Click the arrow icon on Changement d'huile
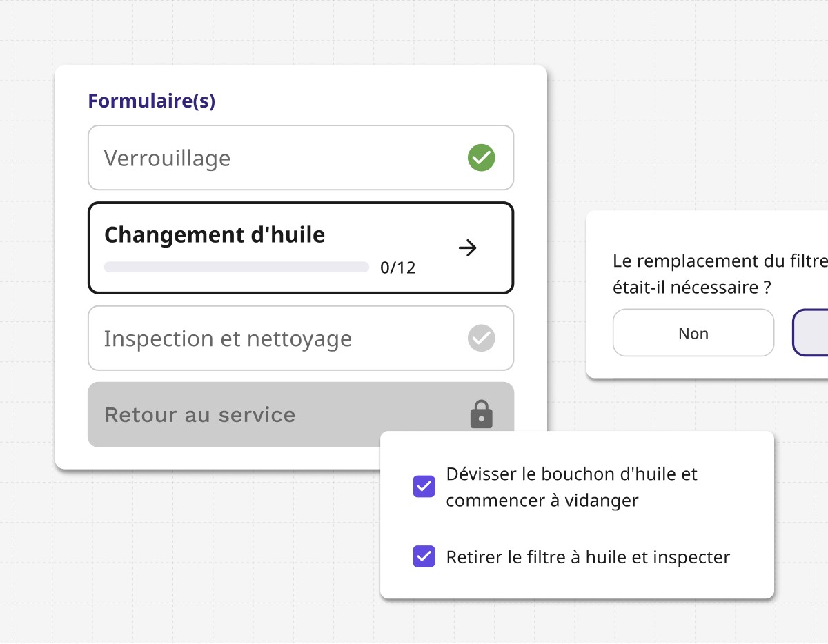 click(468, 248)
